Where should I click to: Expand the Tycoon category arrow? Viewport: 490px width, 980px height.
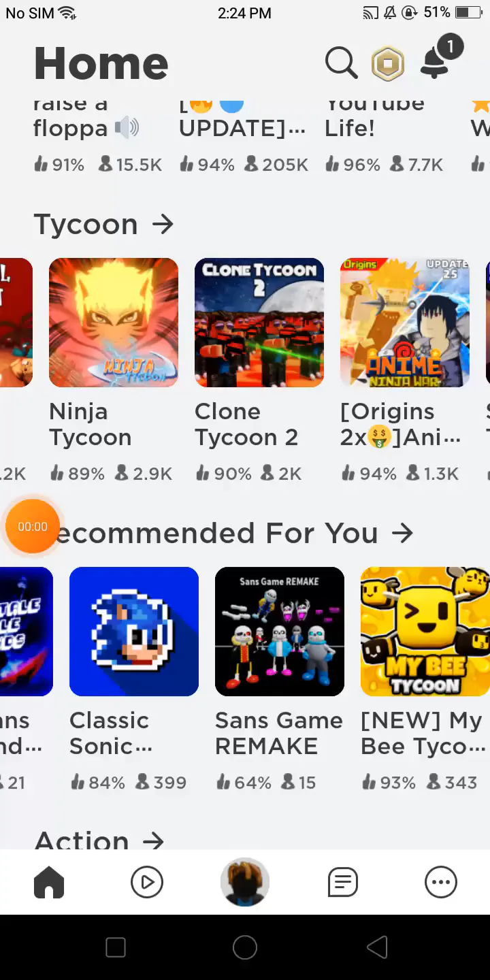(x=163, y=224)
